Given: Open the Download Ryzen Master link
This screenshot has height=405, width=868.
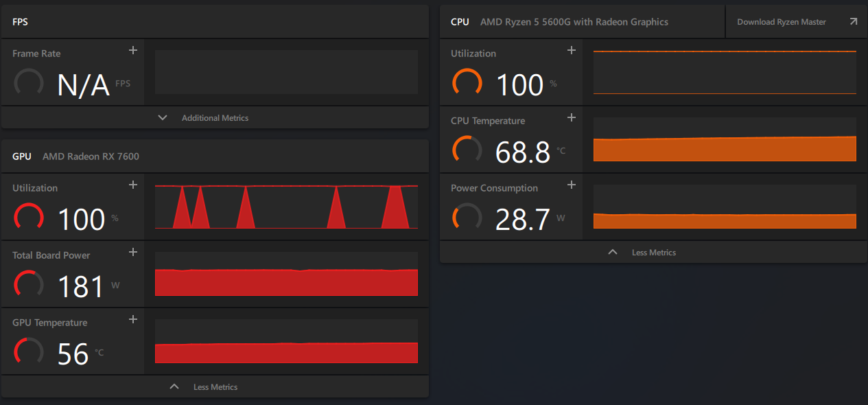Looking at the screenshot, I should coord(796,22).
